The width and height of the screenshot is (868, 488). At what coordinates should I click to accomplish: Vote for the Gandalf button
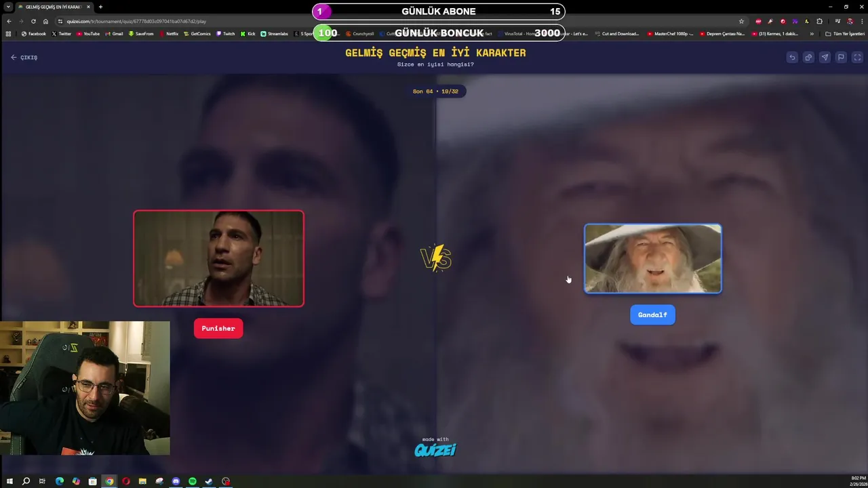click(x=652, y=315)
